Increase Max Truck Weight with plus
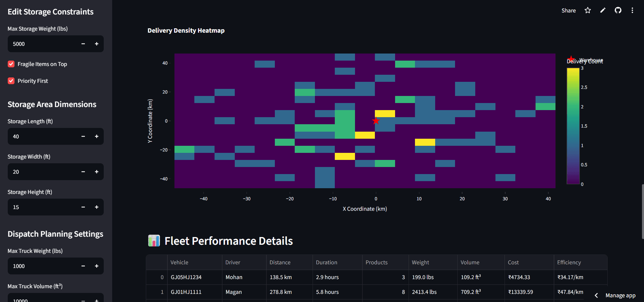644x302 pixels. point(97,266)
